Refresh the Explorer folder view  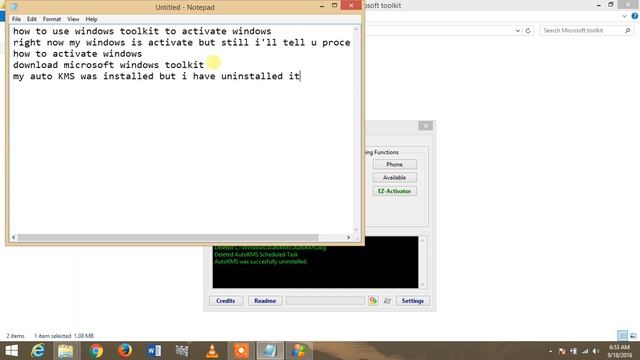[528, 30]
